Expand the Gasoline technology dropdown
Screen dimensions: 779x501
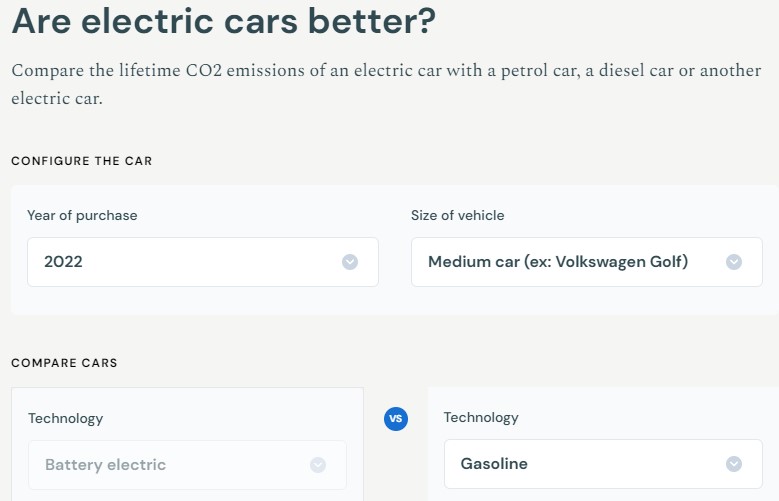(603, 464)
